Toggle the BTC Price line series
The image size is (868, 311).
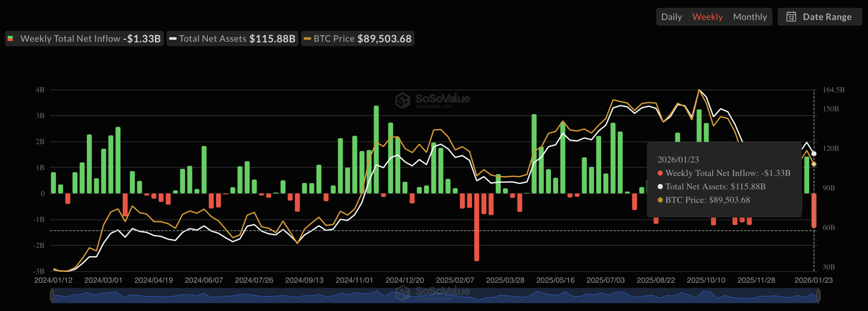tap(358, 39)
